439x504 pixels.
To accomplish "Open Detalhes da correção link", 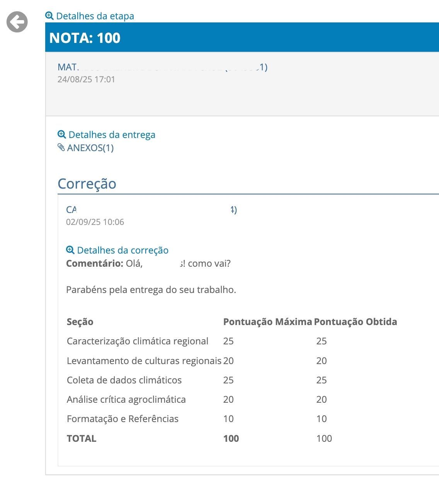I will pyautogui.click(x=123, y=250).
